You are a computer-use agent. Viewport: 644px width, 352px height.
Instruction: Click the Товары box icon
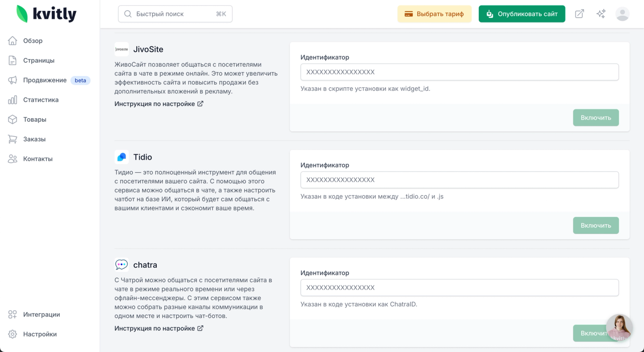coord(13,120)
